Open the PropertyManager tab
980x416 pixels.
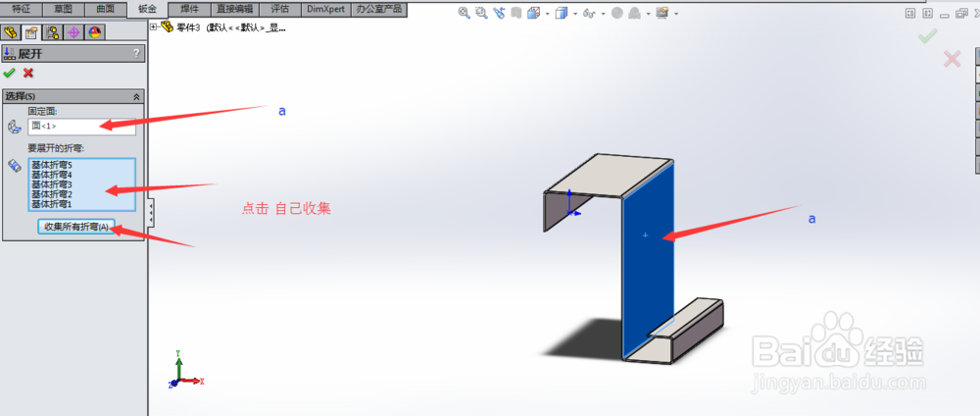(x=31, y=32)
